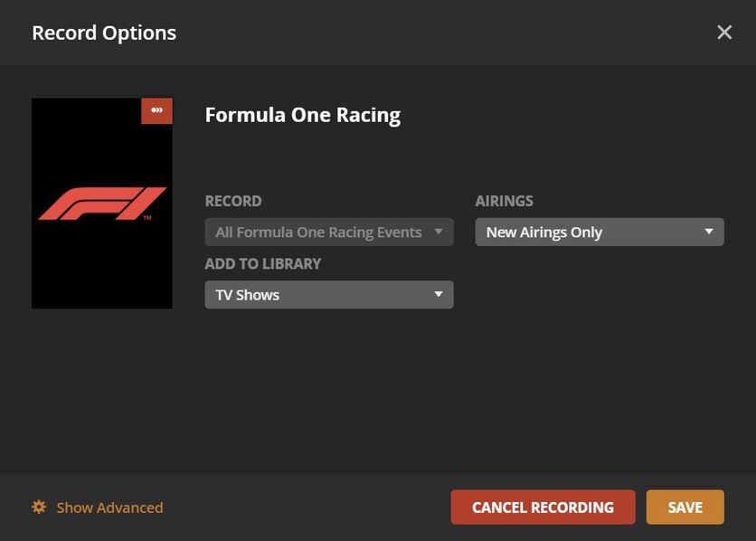
Task: Click the ADD TO LIBRARY label
Action: [x=263, y=263]
